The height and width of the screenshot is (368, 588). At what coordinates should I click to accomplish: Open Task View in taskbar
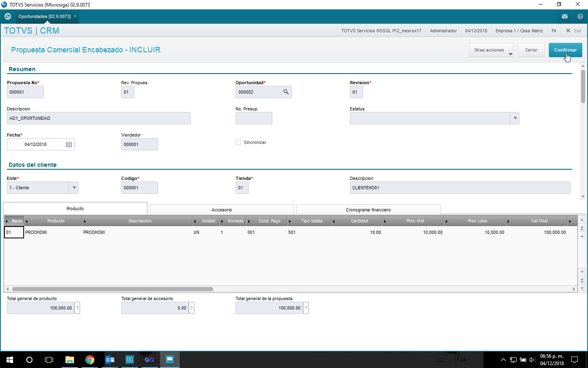49,360
